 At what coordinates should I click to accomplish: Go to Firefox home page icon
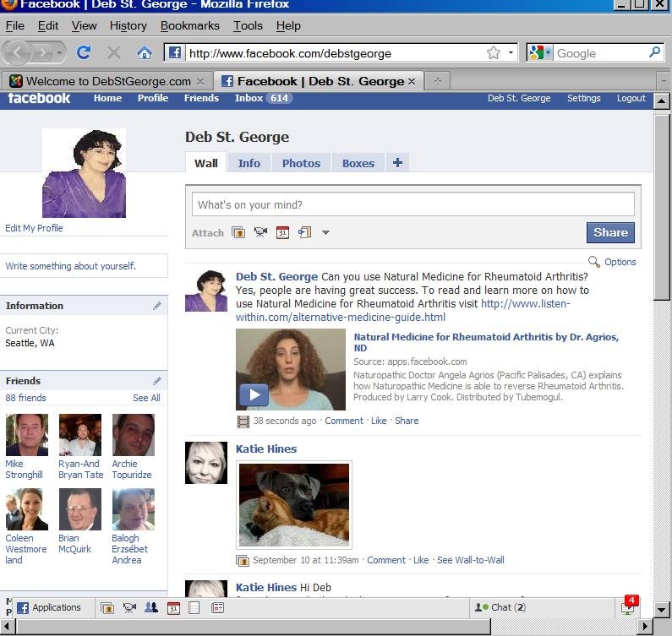145,53
